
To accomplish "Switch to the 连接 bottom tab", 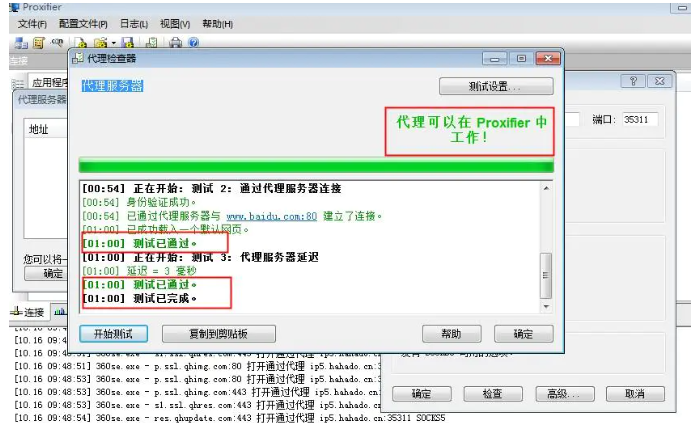I will point(28,312).
